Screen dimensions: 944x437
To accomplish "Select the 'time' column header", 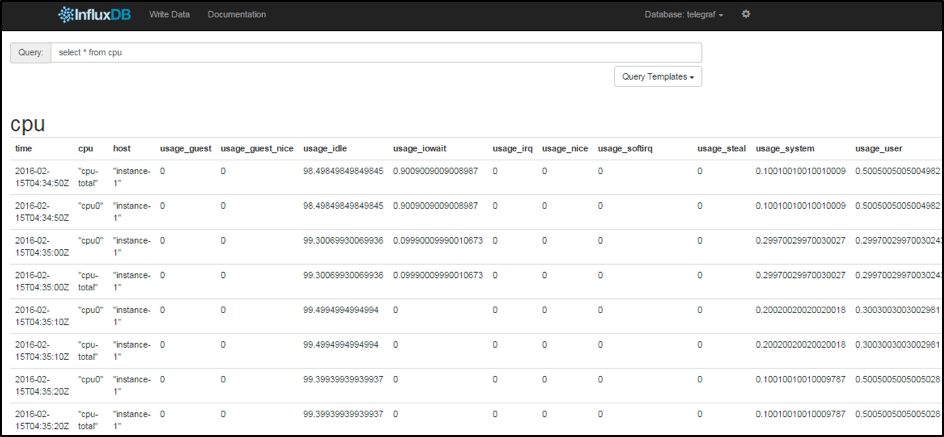I will pyautogui.click(x=23, y=149).
